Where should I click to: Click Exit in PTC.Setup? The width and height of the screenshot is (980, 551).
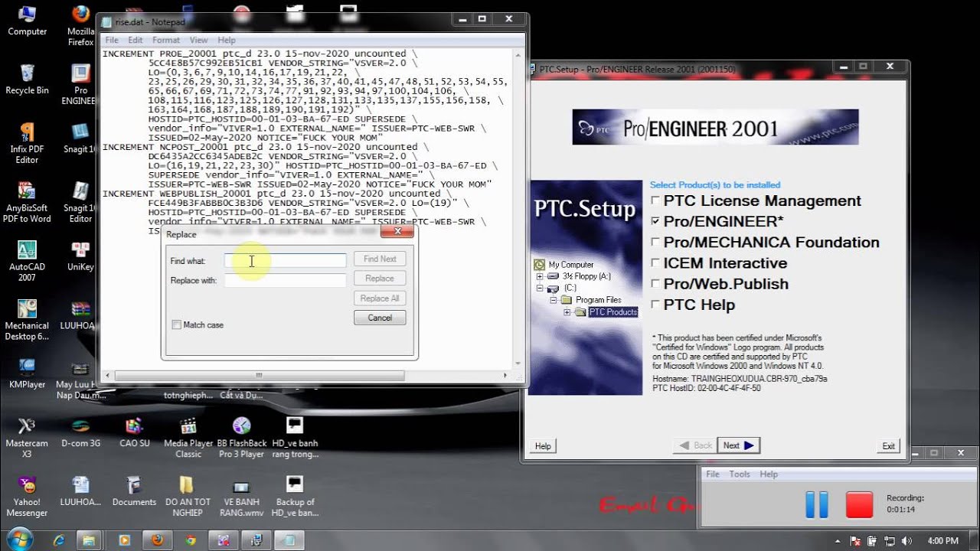(888, 446)
